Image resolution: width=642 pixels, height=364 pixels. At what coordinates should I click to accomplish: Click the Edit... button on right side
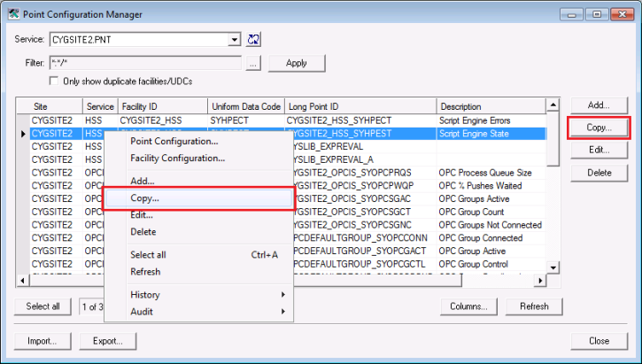point(599,150)
